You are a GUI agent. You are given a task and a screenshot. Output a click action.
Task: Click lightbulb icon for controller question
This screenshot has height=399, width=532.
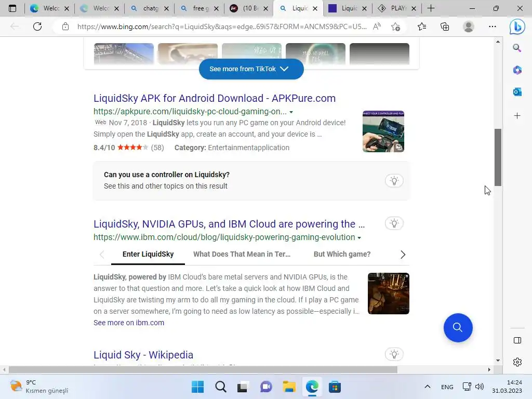394,180
